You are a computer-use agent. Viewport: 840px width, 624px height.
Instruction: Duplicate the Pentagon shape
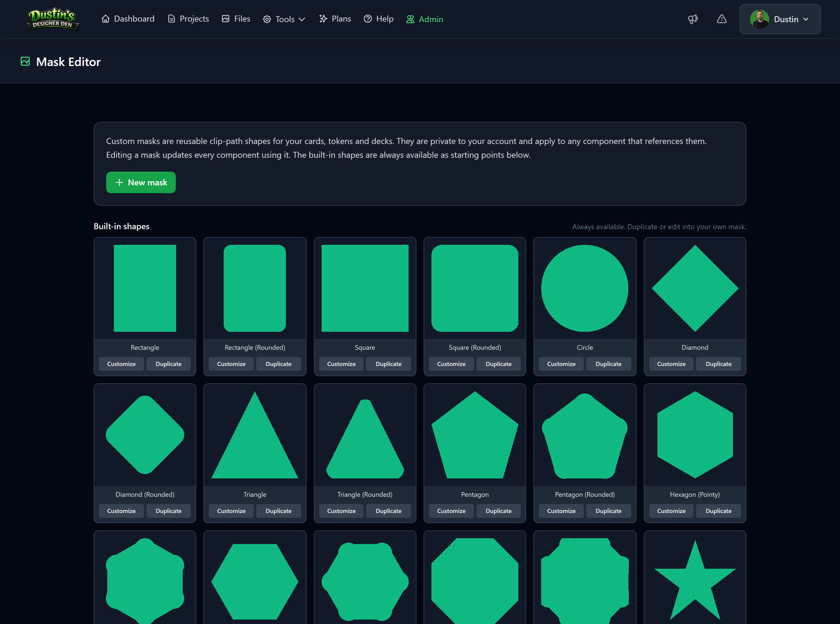[499, 511]
